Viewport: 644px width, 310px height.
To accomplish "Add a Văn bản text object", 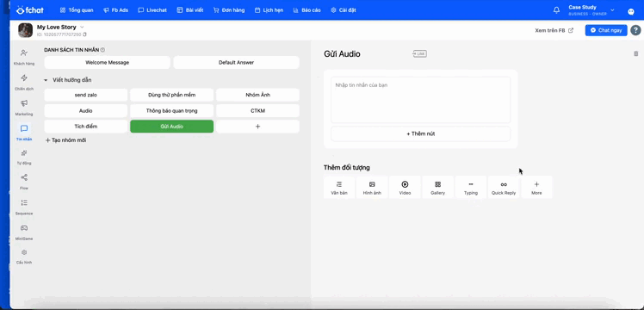I will pyautogui.click(x=339, y=188).
